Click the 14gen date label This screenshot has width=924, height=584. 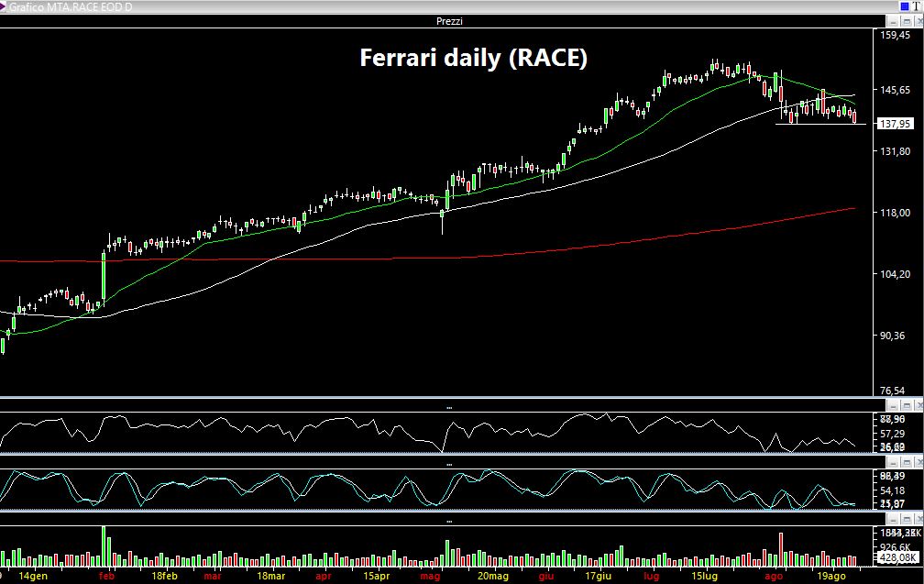tap(33, 576)
